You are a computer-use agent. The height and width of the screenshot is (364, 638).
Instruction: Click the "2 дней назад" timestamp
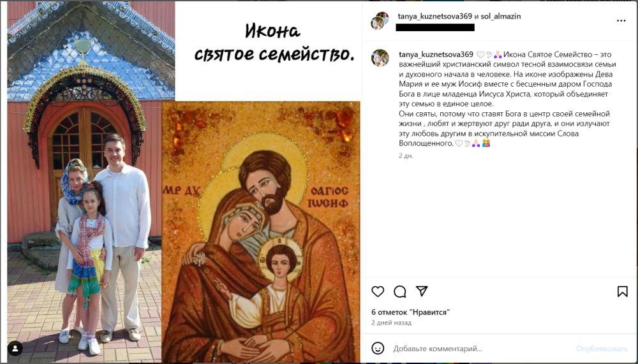point(391,323)
